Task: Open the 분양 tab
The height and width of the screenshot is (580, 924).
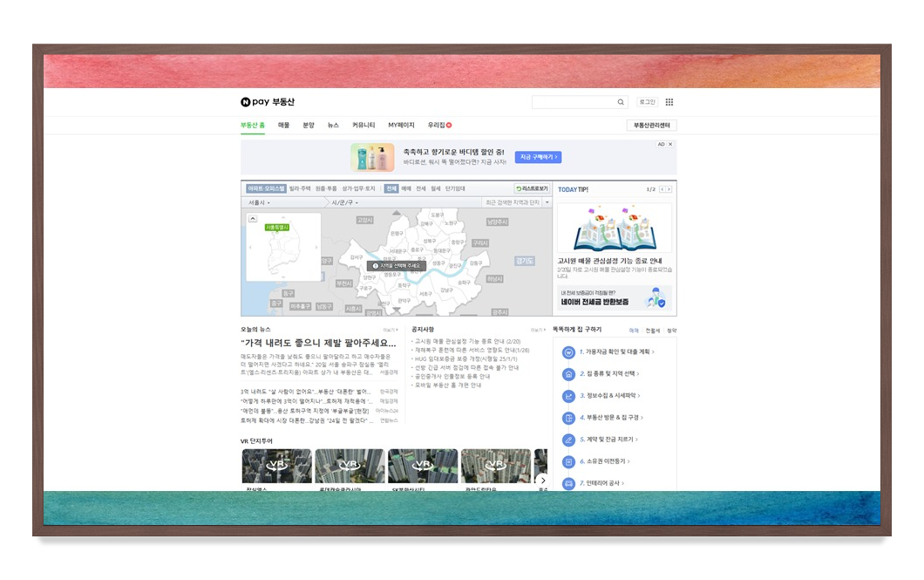Action: (x=309, y=125)
